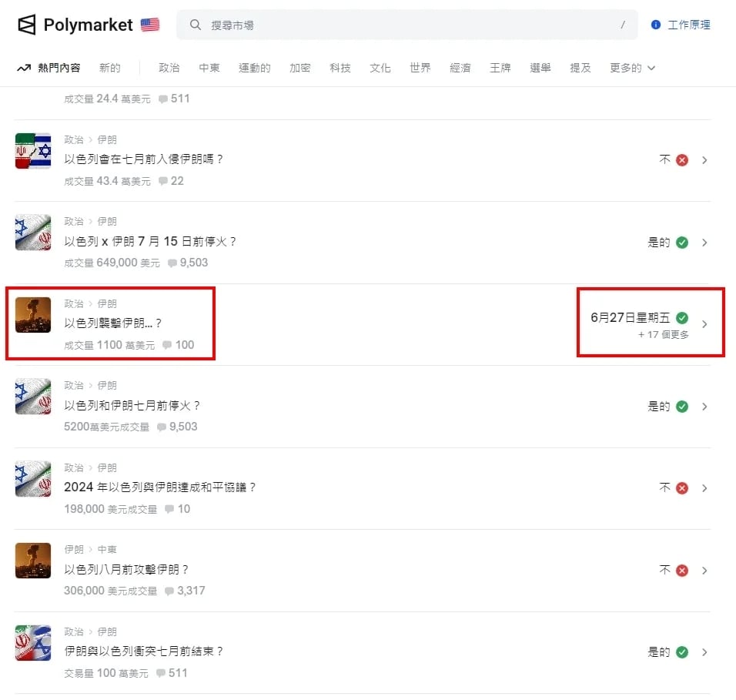736x700 pixels.
Task: Expand the 更多的 dropdown in category bar
Action: click(x=632, y=68)
